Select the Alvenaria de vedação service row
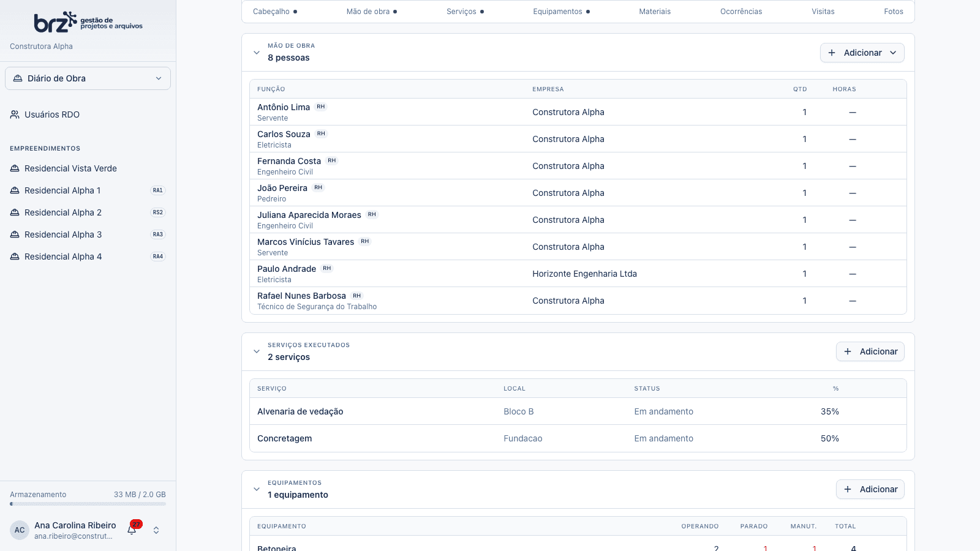Screen dimensions: 980x551 click(x=578, y=411)
